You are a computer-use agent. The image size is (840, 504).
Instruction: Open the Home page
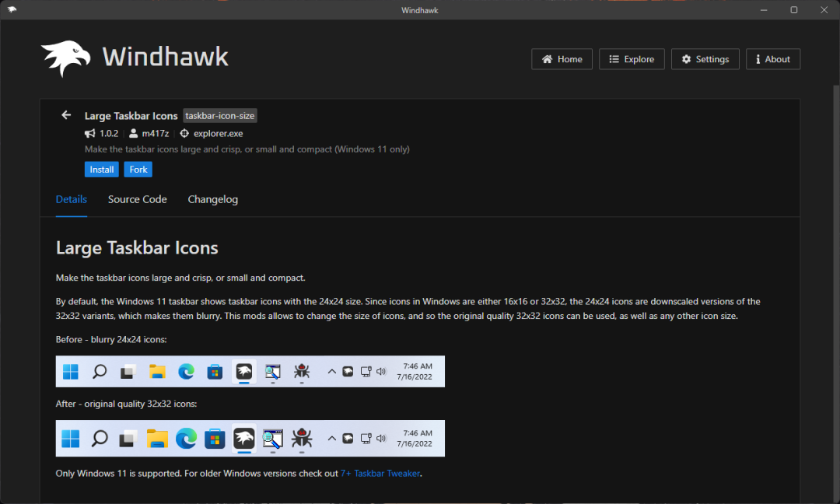coord(562,59)
